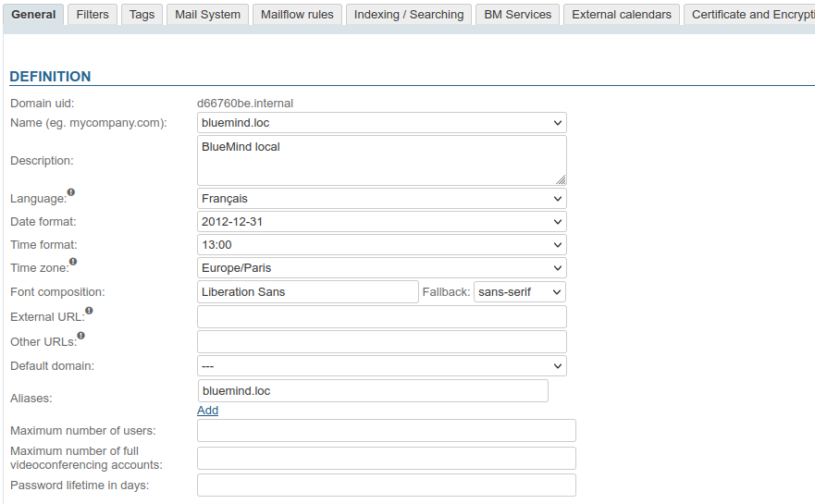The width and height of the screenshot is (815, 504).
Task: Open the domain Name dropdown
Action: click(x=381, y=122)
